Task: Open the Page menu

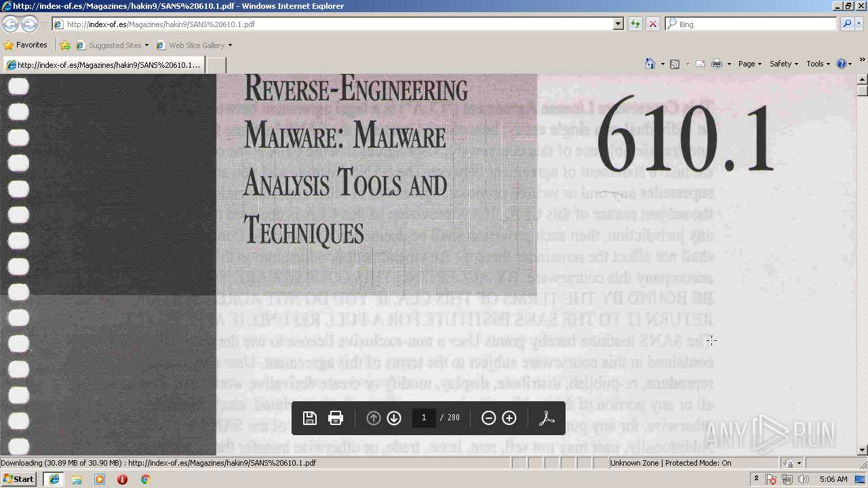Action: (x=749, y=64)
